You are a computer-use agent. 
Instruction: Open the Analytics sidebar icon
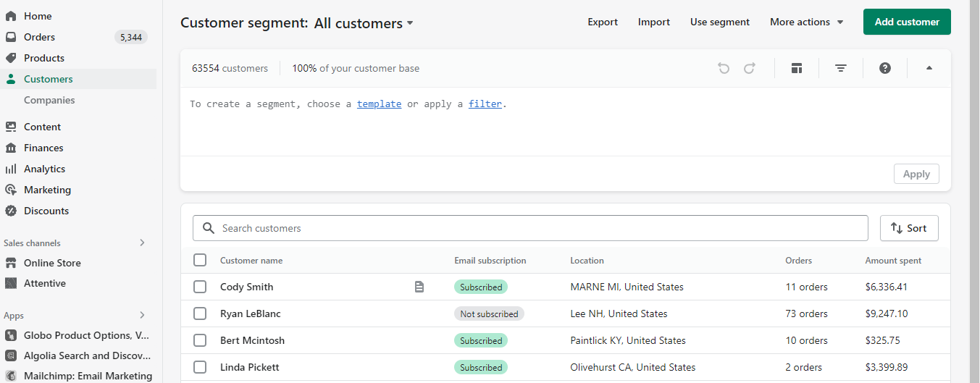[x=11, y=169]
